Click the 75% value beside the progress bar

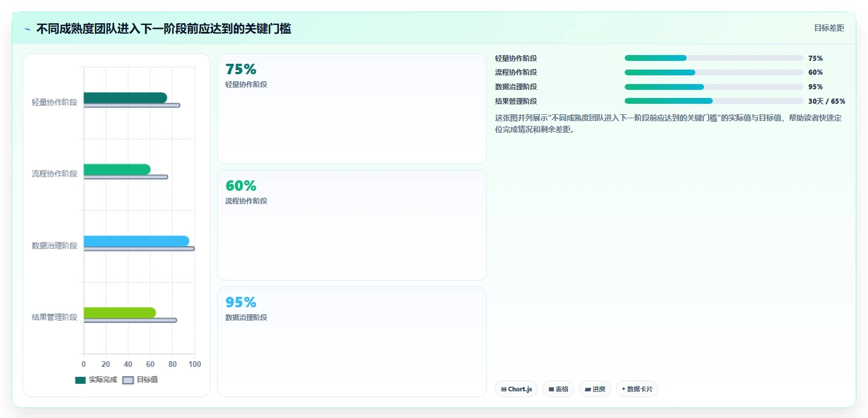(x=815, y=59)
